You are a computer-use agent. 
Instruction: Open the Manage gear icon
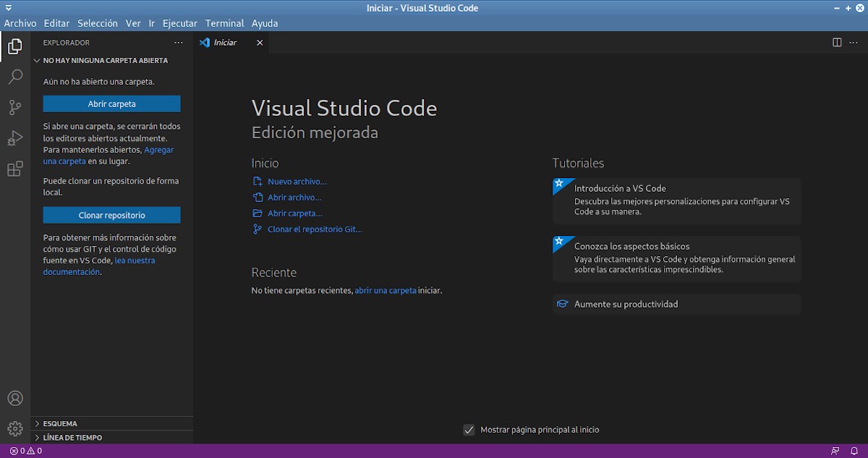(15, 429)
